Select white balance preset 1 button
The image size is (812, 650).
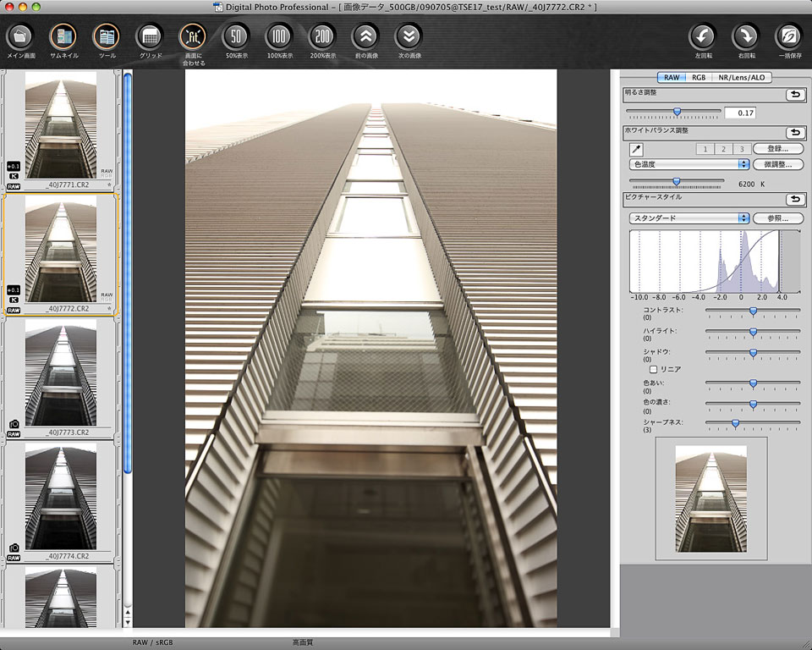(704, 149)
